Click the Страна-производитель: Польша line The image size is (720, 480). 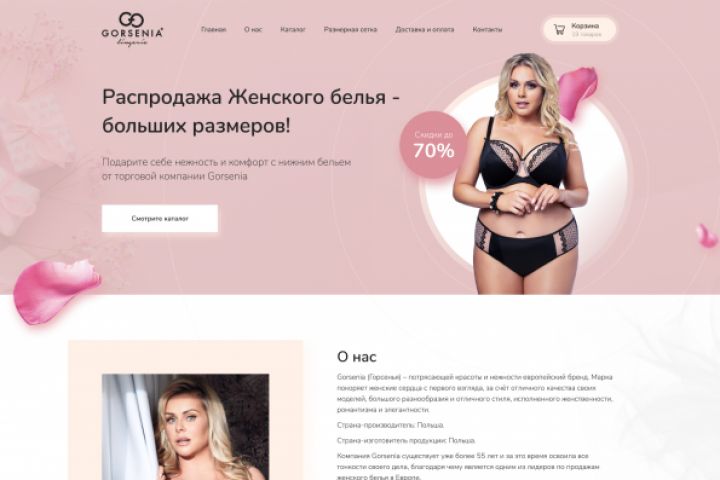(x=390, y=425)
